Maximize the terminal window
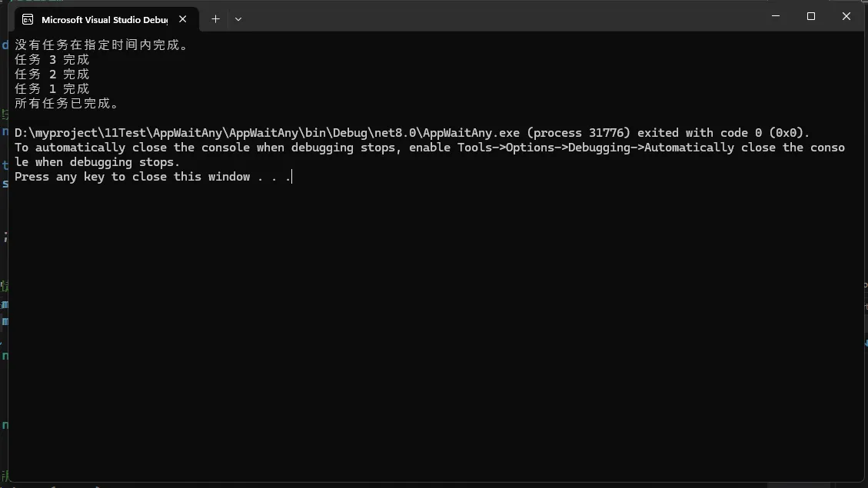The width and height of the screenshot is (868, 488). [810, 16]
